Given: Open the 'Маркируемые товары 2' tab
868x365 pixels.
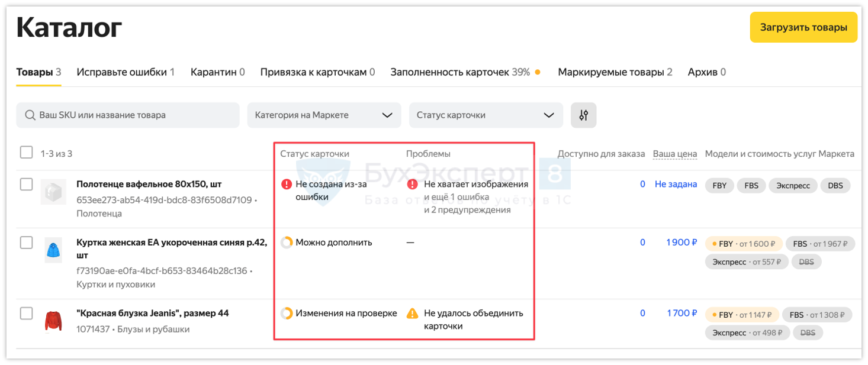Looking at the screenshot, I should point(615,72).
